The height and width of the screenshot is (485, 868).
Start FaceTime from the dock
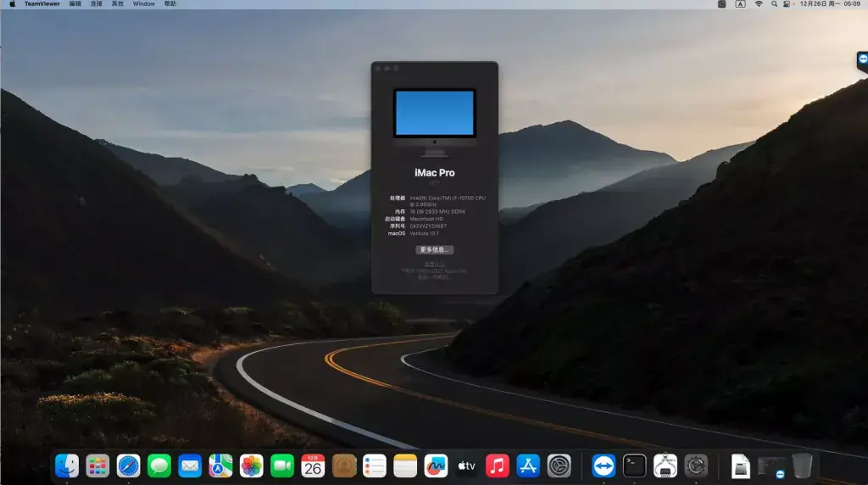pyautogui.click(x=282, y=465)
